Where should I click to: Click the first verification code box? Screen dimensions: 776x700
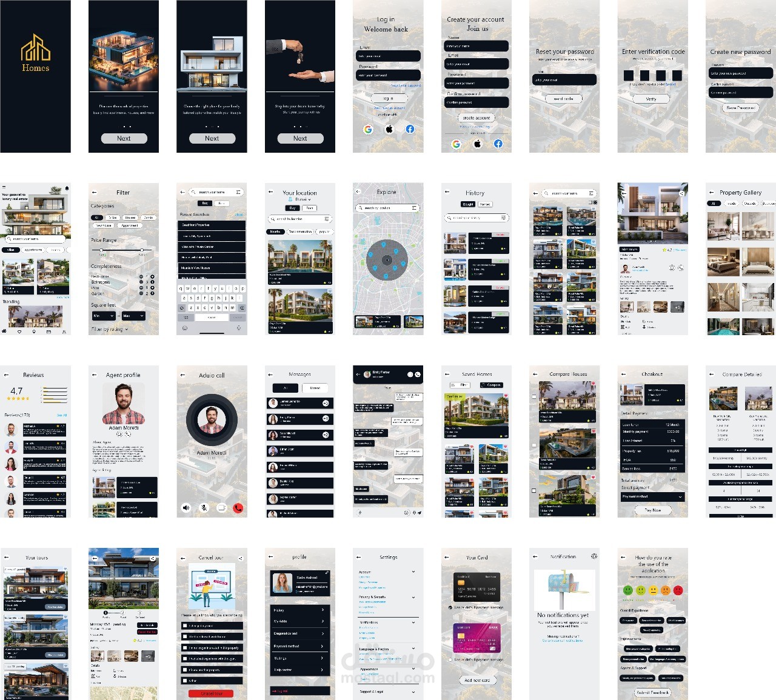(629, 75)
